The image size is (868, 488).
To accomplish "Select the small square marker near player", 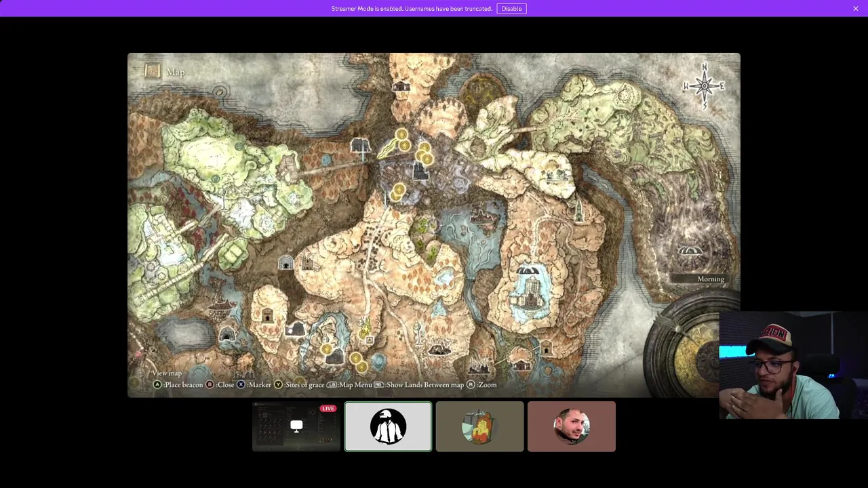I will click(370, 340).
